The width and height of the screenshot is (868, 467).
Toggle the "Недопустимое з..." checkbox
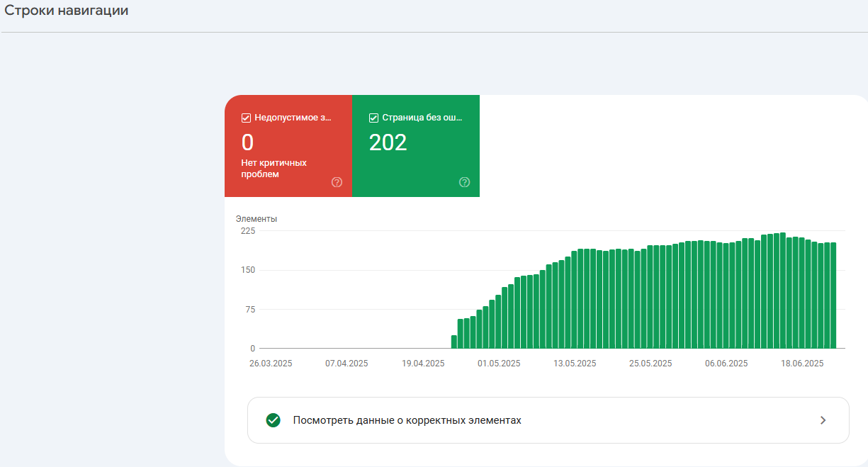247,118
